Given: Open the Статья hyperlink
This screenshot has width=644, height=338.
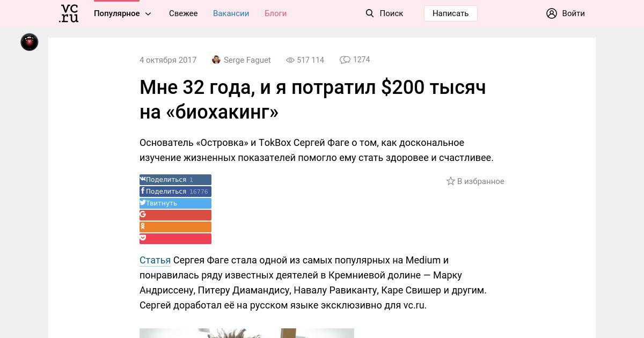Looking at the screenshot, I should click(x=155, y=260).
